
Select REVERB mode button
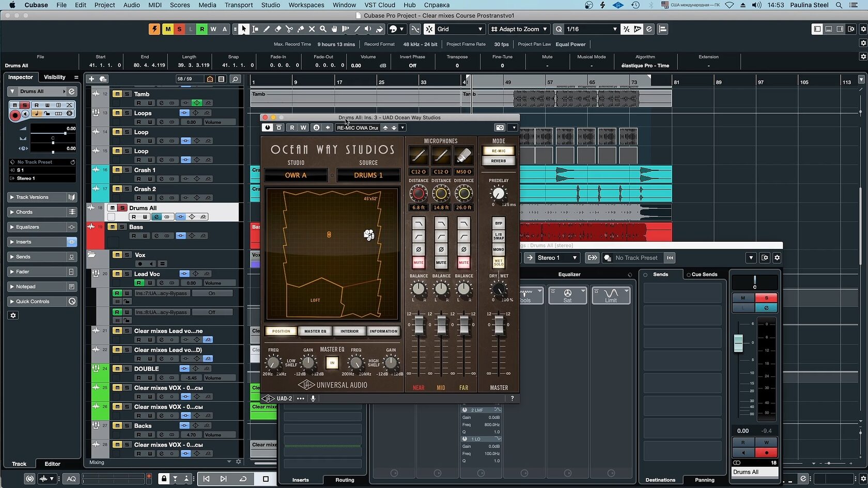coord(499,161)
